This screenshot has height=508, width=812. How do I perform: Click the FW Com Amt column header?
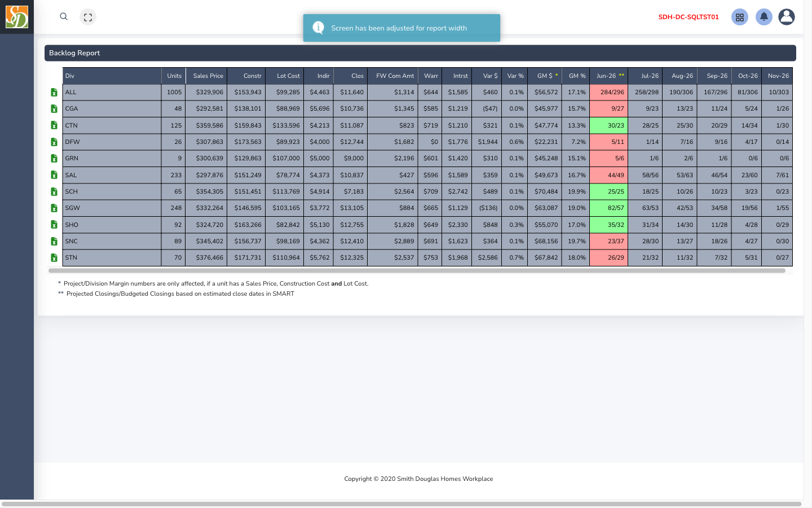coord(392,76)
